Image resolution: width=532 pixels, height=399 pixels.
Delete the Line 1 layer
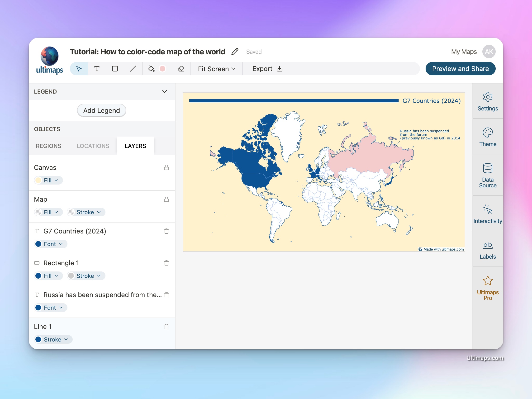coord(166,327)
